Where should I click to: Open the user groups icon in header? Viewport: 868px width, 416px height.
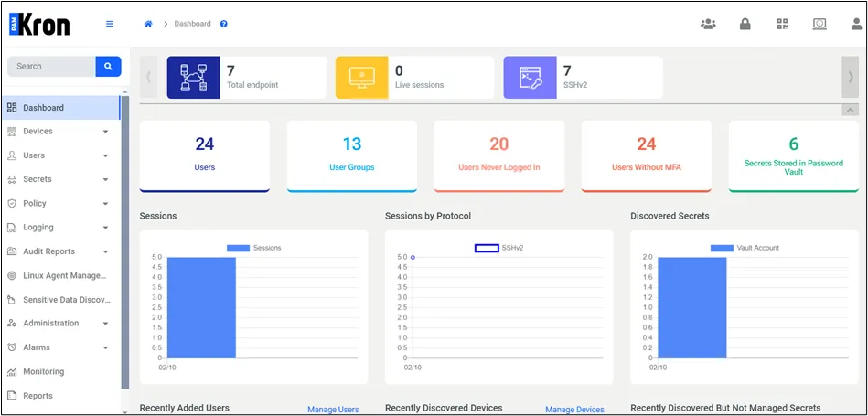(x=708, y=24)
